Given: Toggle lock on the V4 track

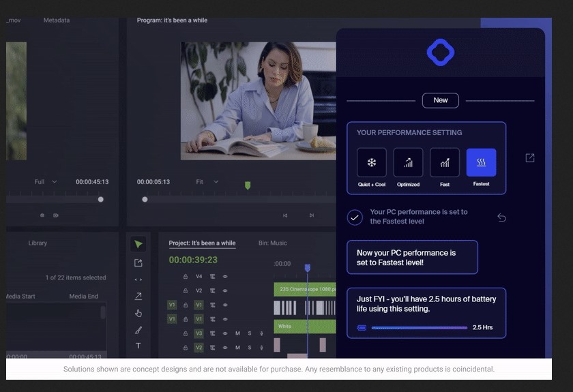Looking at the screenshot, I should pos(185,277).
